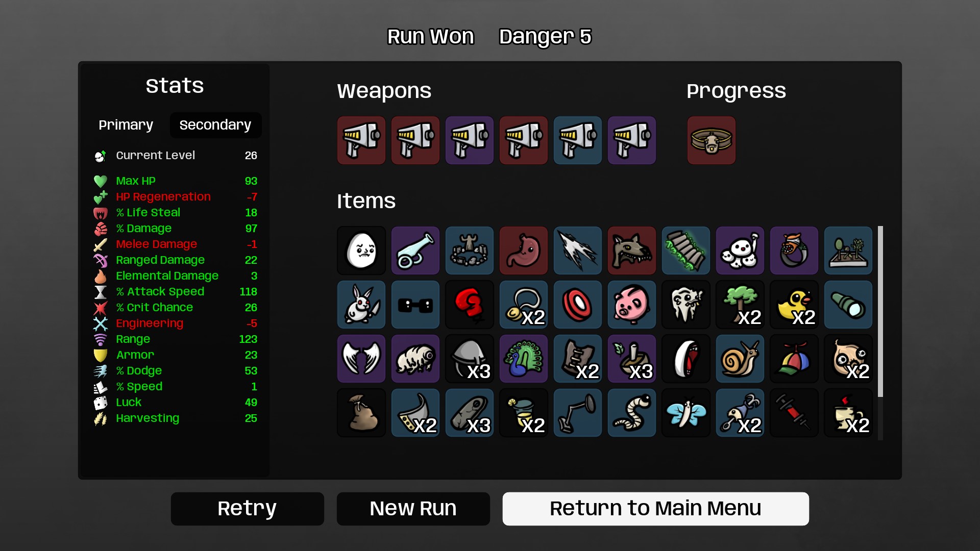Viewport: 980px width, 551px height.
Task: Select the rubber duck item
Action: [x=794, y=305]
